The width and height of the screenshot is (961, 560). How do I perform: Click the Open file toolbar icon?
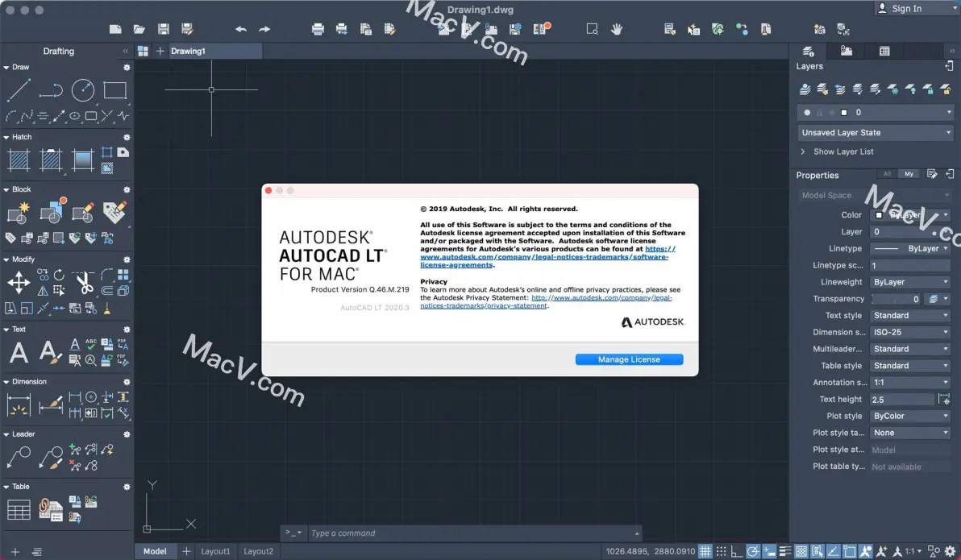pyautogui.click(x=139, y=29)
